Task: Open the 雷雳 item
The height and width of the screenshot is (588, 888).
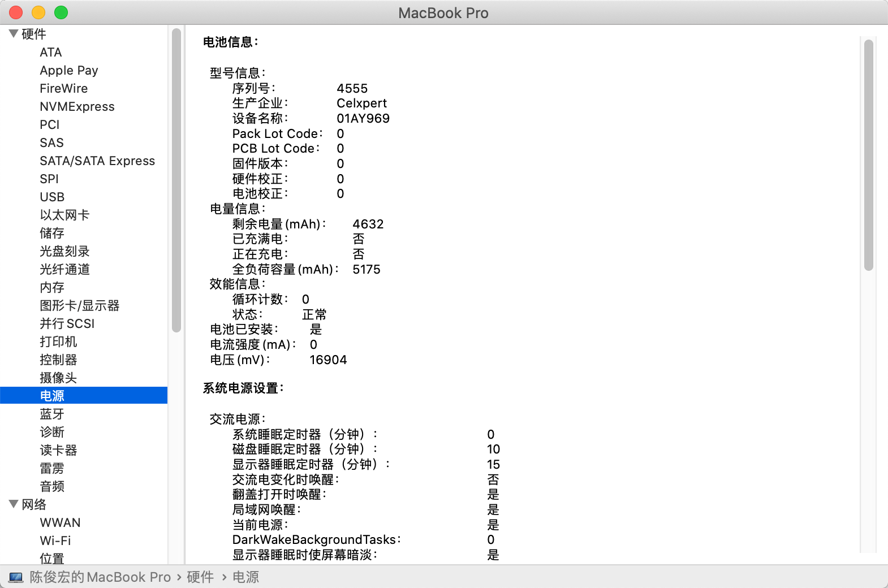Action: click(52, 468)
